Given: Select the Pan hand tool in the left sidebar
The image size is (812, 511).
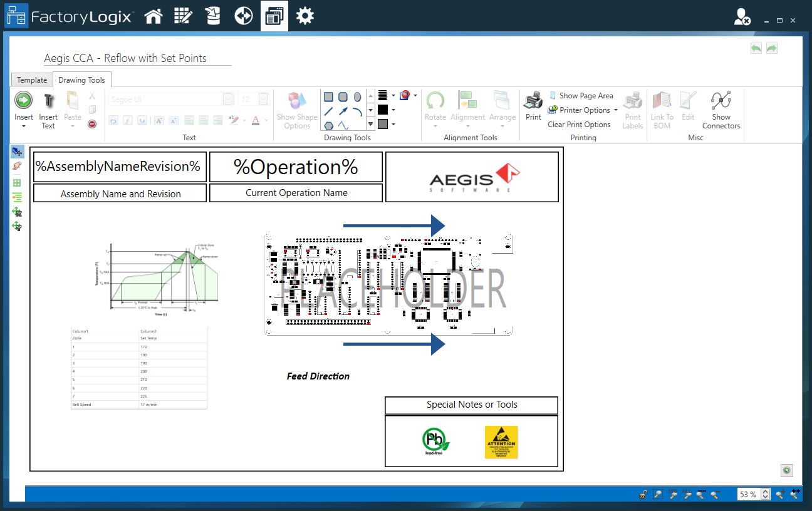Looking at the screenshot, I should [17, 166].
